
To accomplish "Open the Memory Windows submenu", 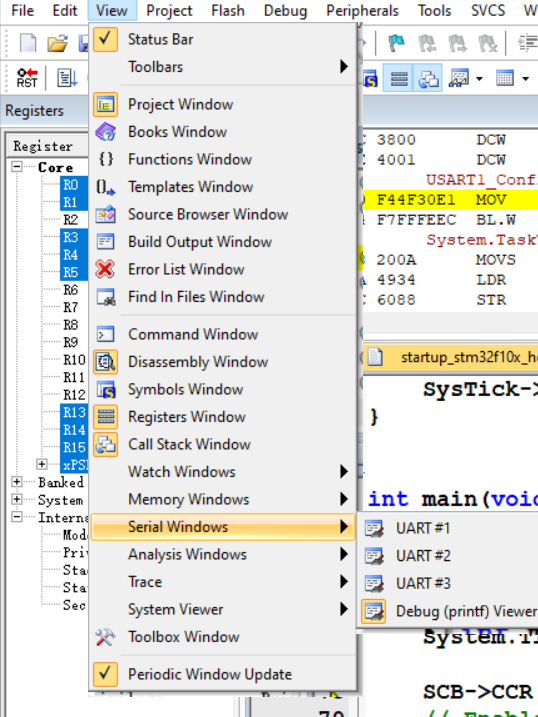I will (x=223, y=499).
